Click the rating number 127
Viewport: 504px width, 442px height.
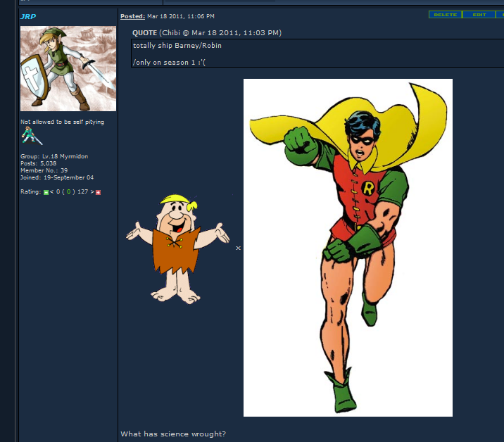tap(82, 191)
